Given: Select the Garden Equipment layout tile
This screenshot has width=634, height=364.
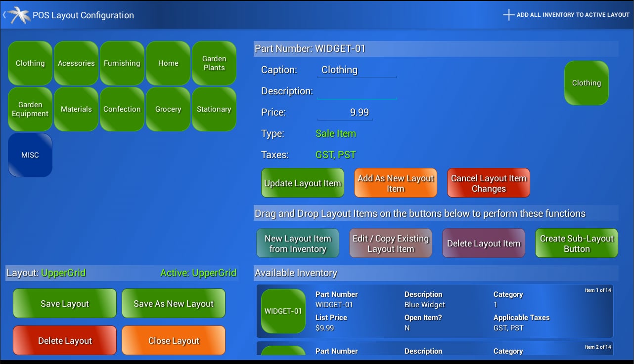Looking at the screenshot, I should (30, 109).
